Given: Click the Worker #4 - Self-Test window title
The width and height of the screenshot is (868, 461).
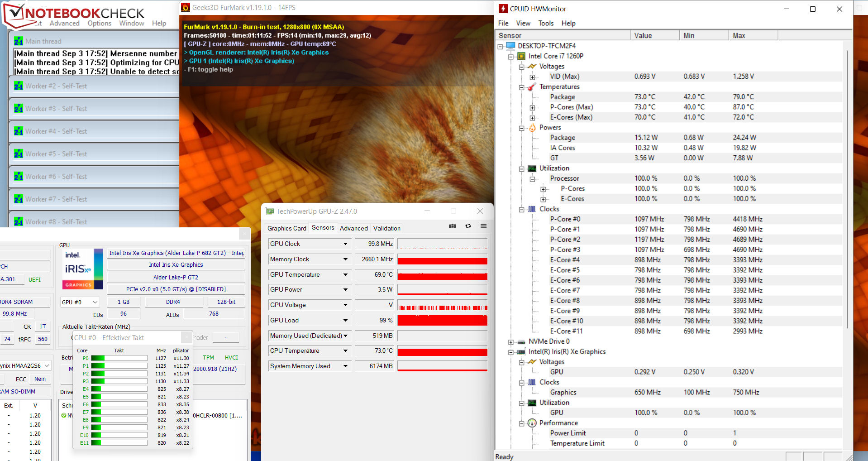Looking at the screenshot, I should coord(56,131).
